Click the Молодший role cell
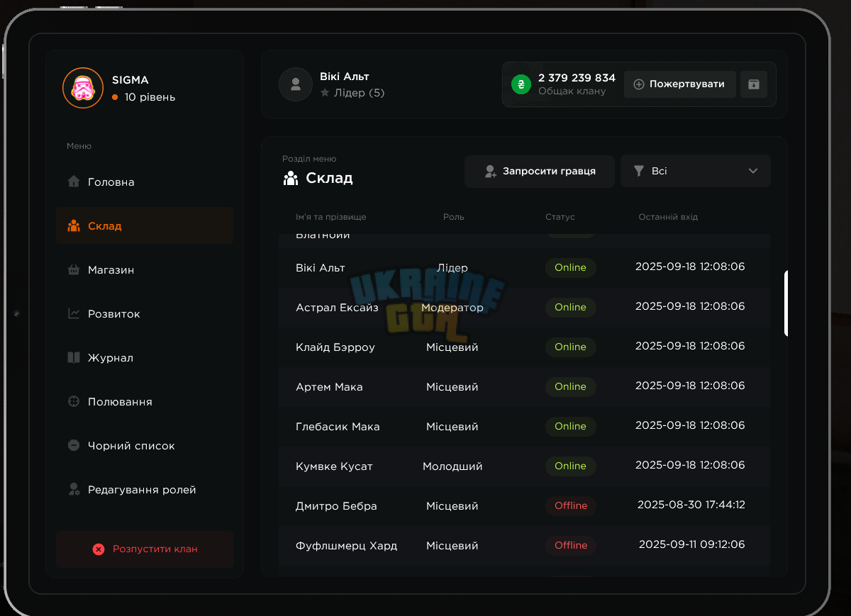This screenshot has width=851, height=616. coord(452,466)
